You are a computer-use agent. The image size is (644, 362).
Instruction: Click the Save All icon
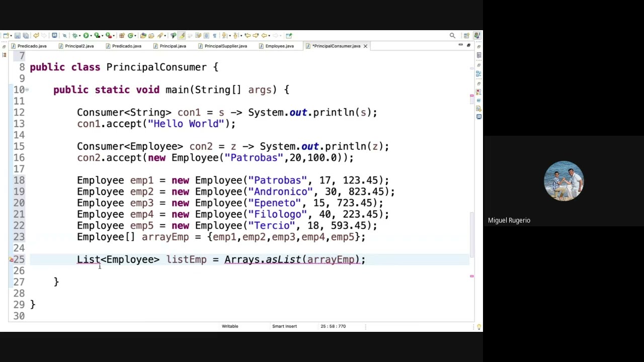click(x=26, y=36)
